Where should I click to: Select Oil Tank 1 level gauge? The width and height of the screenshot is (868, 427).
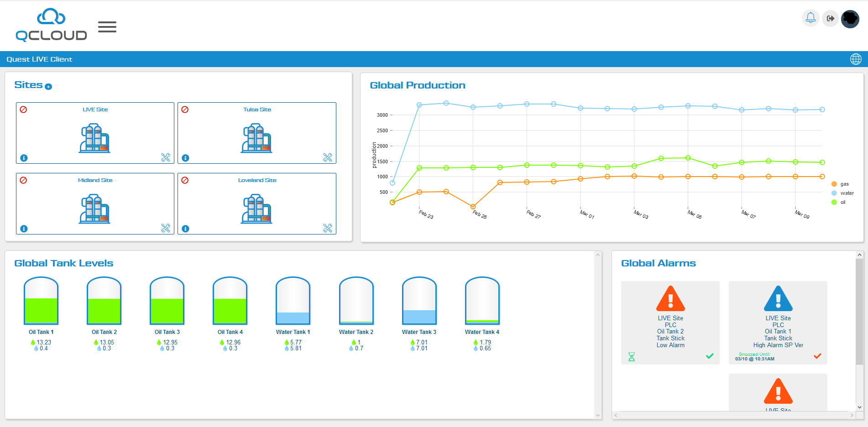coord(41,301)
